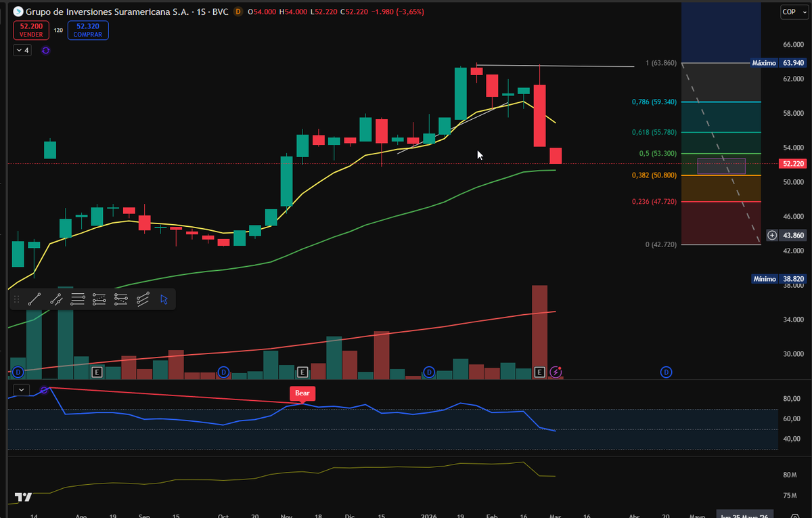Viewport: 812px width, 518px height.
Task: Click the 52.320 COMPRAR buy button
Action: pos(87,30)
